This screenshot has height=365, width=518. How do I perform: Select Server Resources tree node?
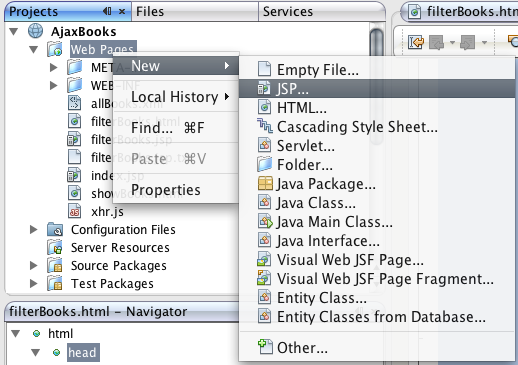click(120, 248)
